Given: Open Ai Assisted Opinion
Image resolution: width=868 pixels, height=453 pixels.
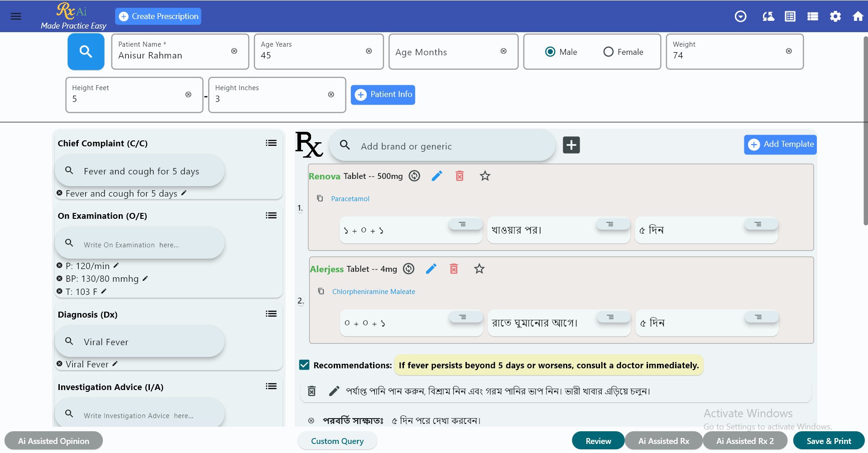Looking at the screenshot, I should click(x=53, y=440).
